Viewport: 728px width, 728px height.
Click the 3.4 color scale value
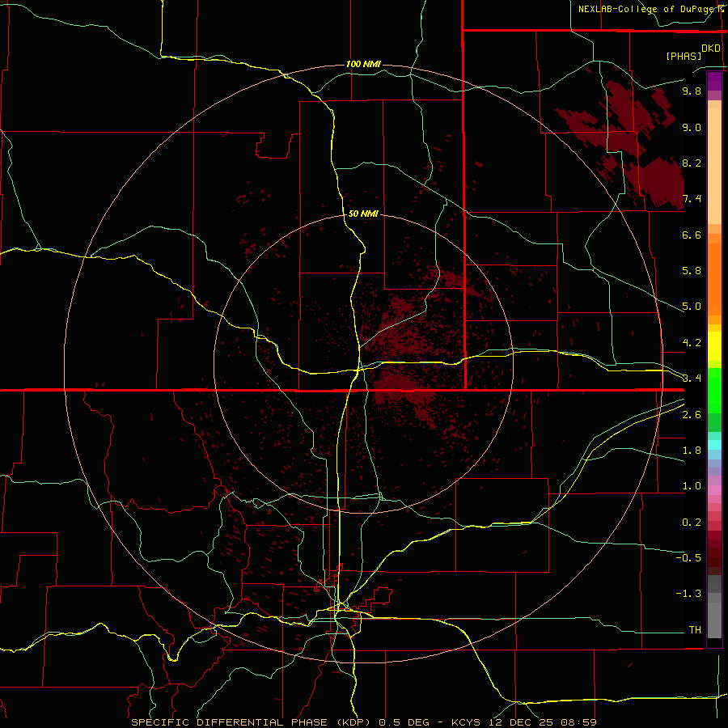pyautogui.click(x=692, y=379)
